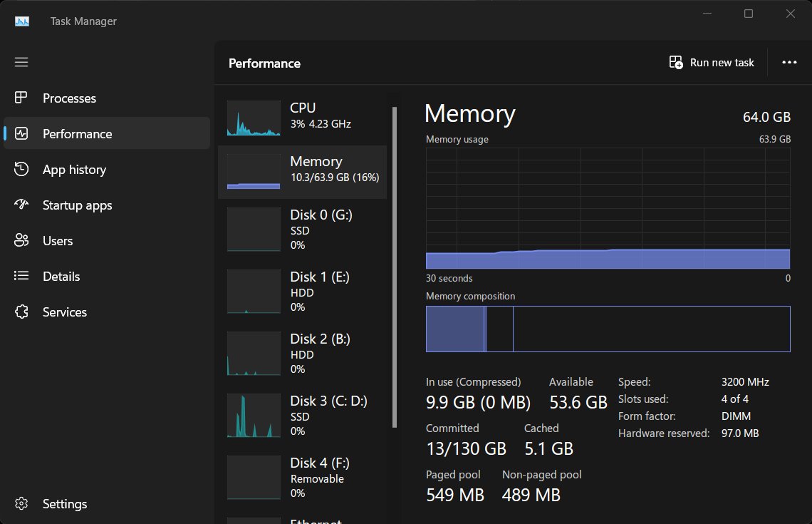
Task: Select the Performance page label
Action: point(77,134)
